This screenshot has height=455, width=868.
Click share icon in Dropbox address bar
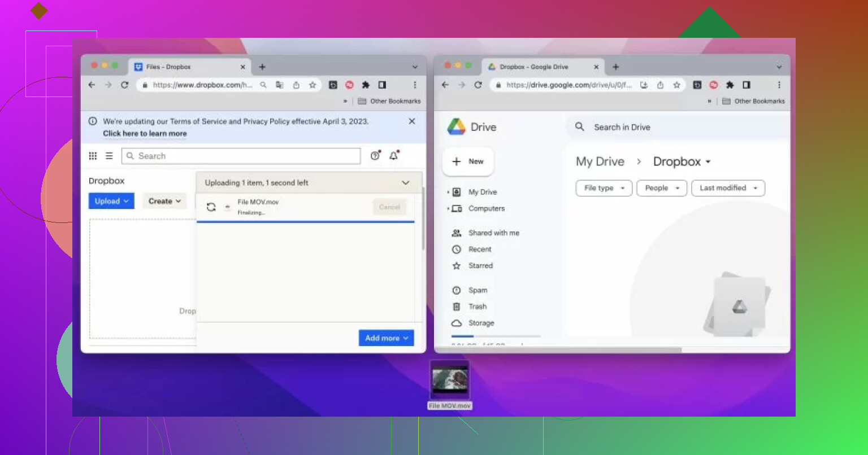coord(296,85)
